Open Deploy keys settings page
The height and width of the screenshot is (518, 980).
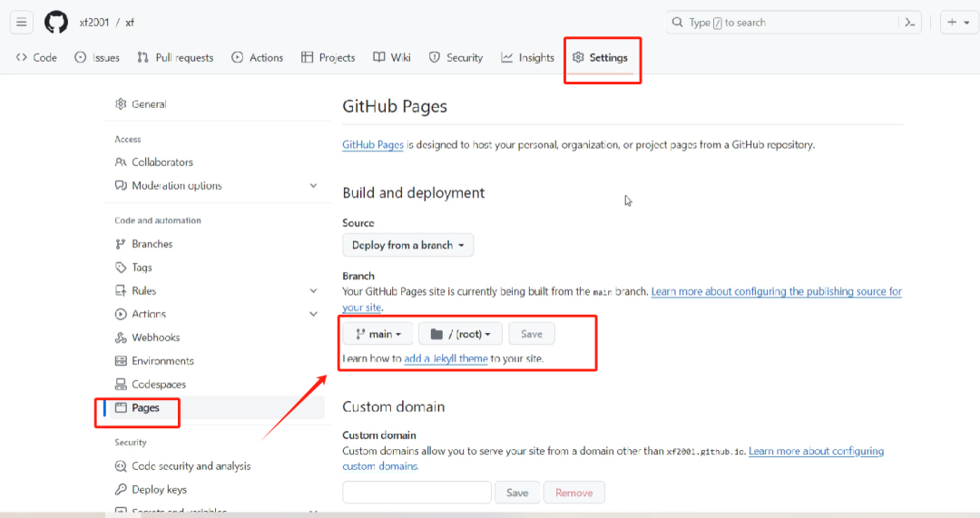click(x=216, y=489)
